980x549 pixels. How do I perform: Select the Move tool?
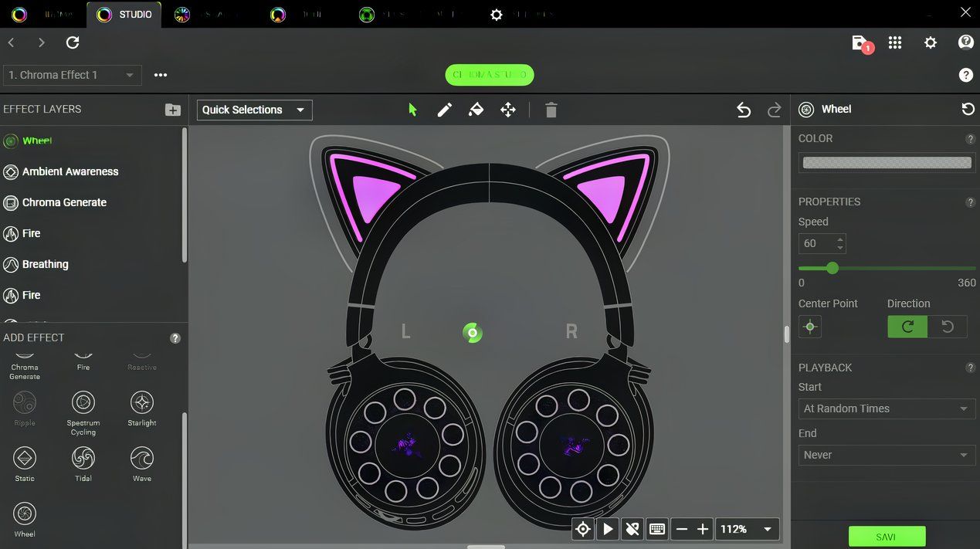(x=507, y=110)
